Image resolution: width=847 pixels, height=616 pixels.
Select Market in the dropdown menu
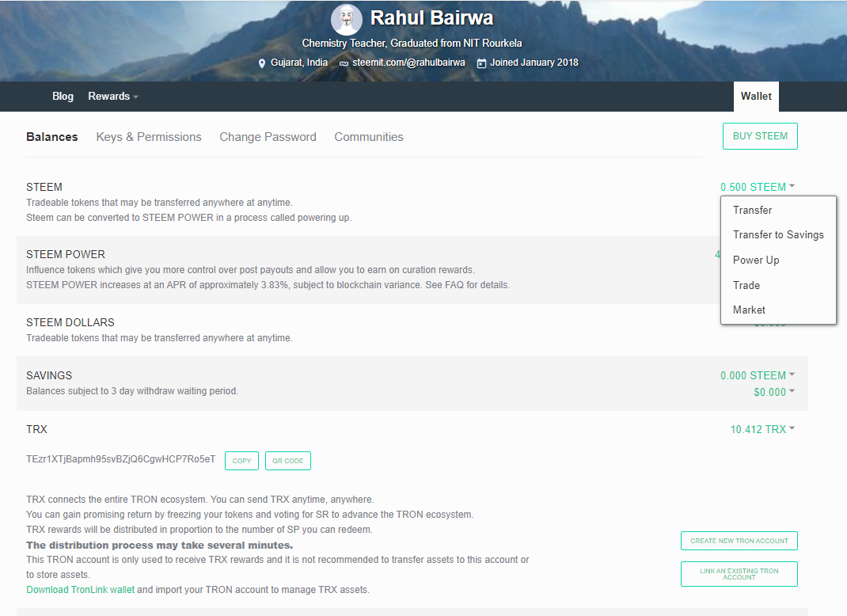click(x=749, y=310)
